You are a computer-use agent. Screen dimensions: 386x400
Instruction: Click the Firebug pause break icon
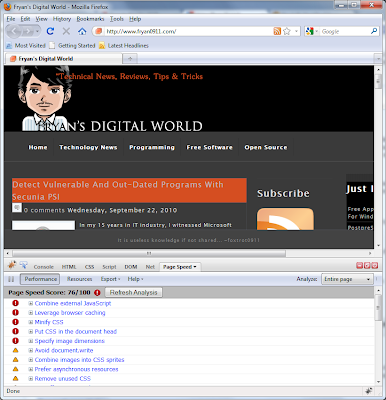11,279
